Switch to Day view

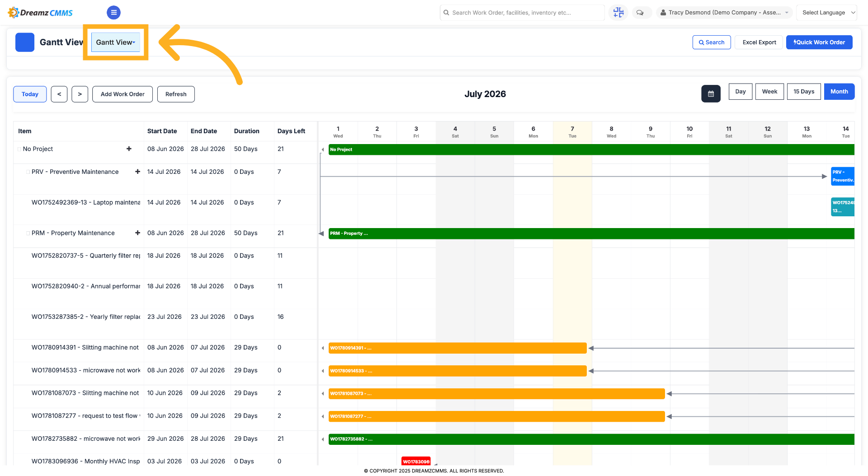pos(741,92)
